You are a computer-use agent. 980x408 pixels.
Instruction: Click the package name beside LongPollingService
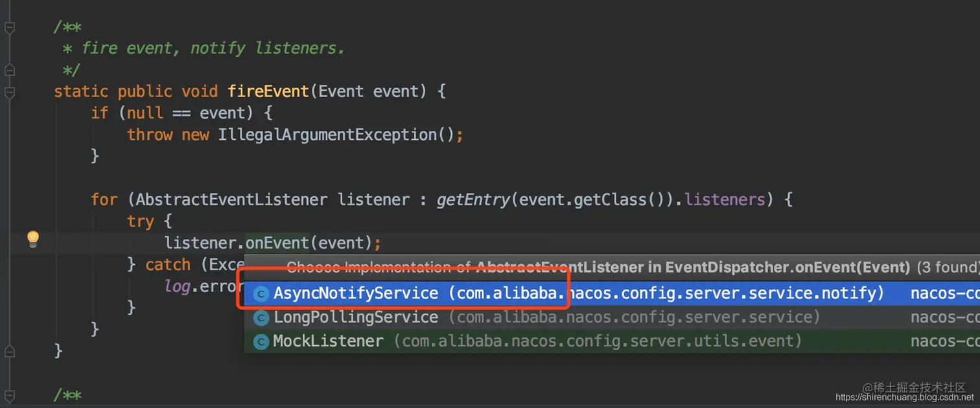coord(635,317)
